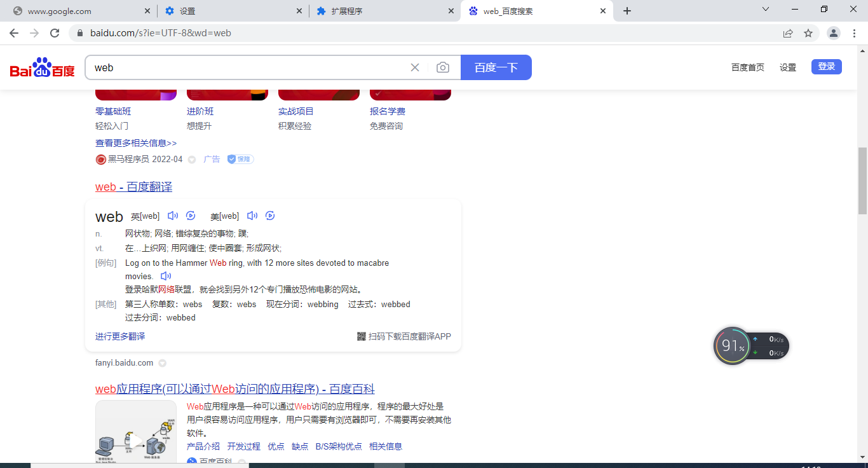Clear the search box using the X icon
Screen dimensions: 868x468
click(x=415, y=67)
